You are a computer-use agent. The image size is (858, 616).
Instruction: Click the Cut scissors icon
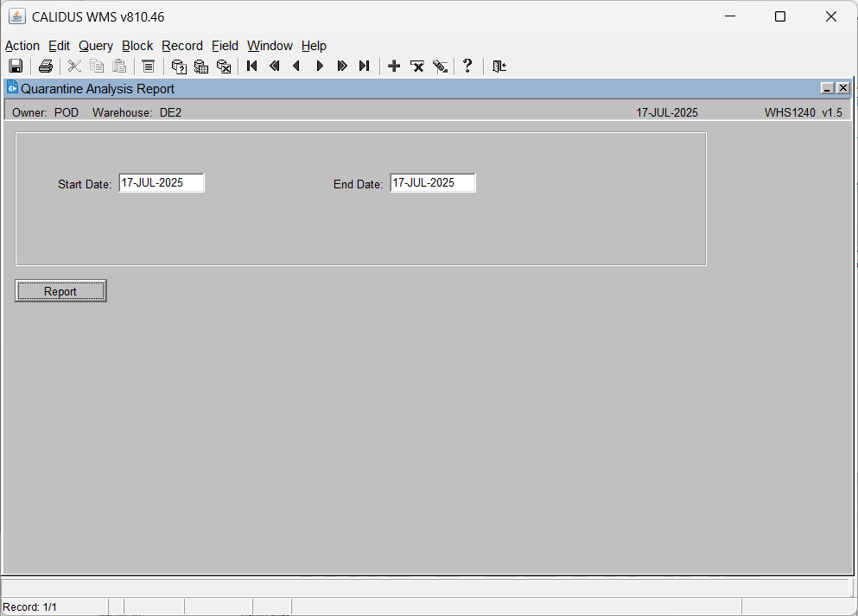[x=74, y=67]
